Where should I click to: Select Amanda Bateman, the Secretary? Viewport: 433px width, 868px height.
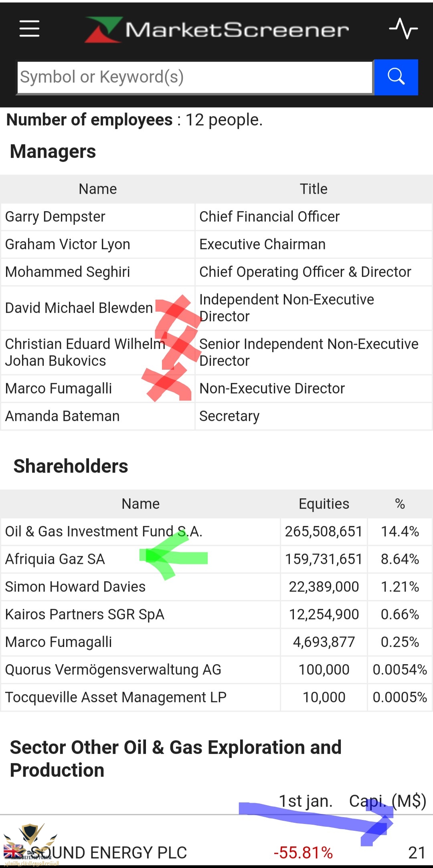[x=63, y=416]
